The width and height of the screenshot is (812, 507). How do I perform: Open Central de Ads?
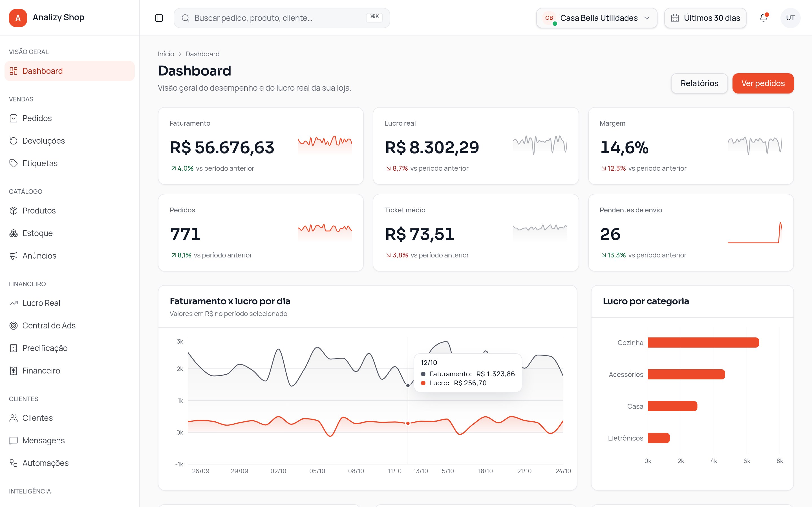click(70, 326)
